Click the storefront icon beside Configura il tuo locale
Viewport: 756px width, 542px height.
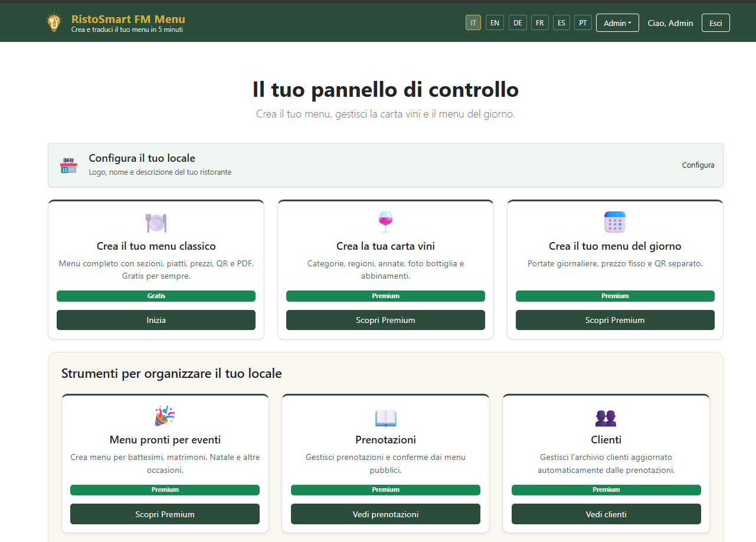point(68,165)
